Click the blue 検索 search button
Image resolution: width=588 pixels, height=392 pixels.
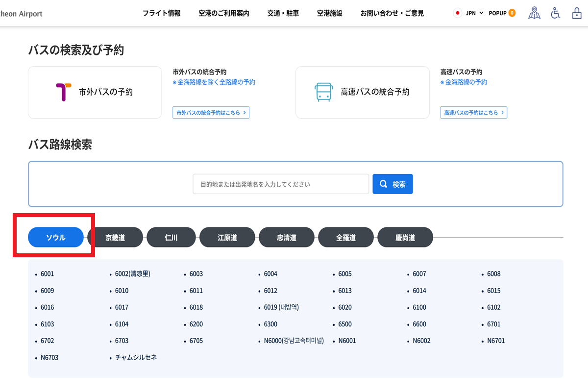pyautogui.click(x=392, y=184)
